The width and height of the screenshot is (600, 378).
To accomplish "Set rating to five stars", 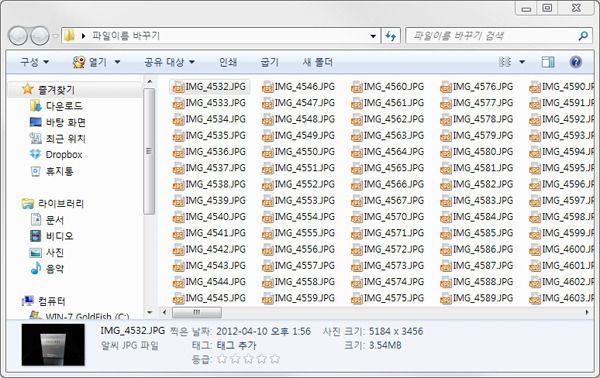I will tap(274, 359).
